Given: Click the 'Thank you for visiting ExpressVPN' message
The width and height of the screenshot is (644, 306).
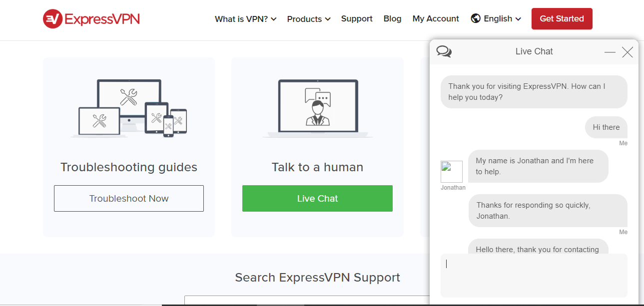Looking at the screenshot, I should point(534,92).
